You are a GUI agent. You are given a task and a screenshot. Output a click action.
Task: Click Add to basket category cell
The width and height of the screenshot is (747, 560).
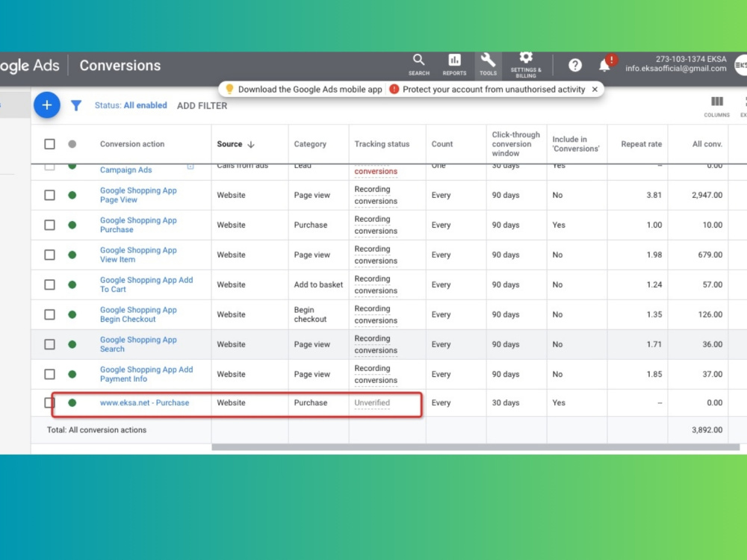tap(318, 284)
